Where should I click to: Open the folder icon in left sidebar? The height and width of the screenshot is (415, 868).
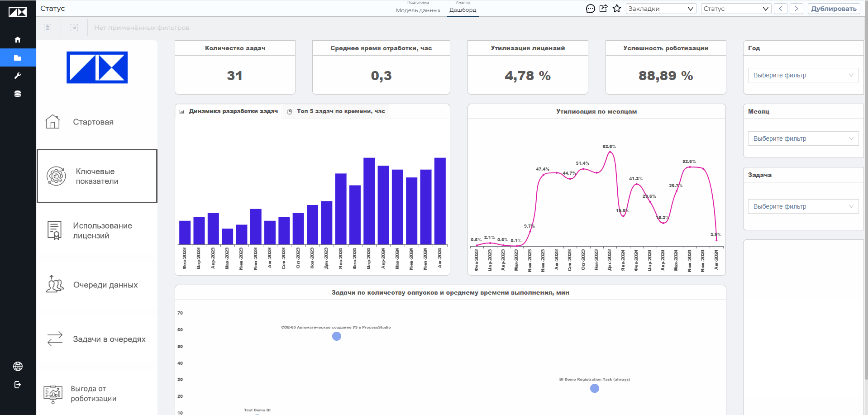point(18,58)
